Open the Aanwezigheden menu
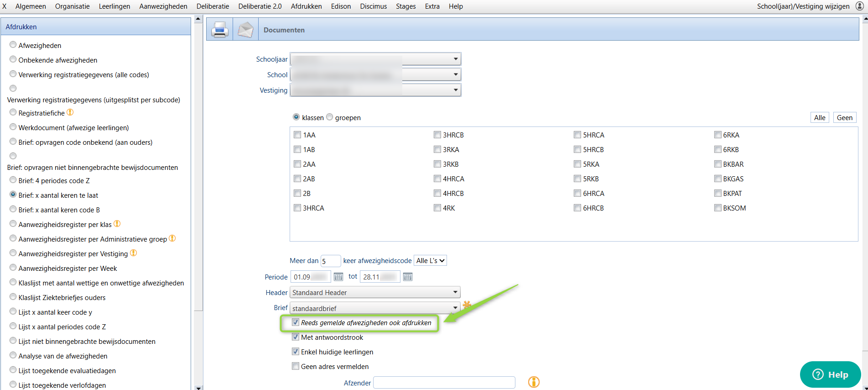 pyautogui.click(x=163, y=6)
